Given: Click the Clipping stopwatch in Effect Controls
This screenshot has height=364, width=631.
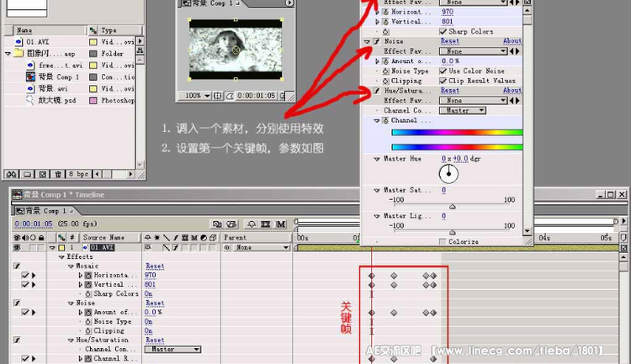Looking at the screenshot, I should 385,81.
